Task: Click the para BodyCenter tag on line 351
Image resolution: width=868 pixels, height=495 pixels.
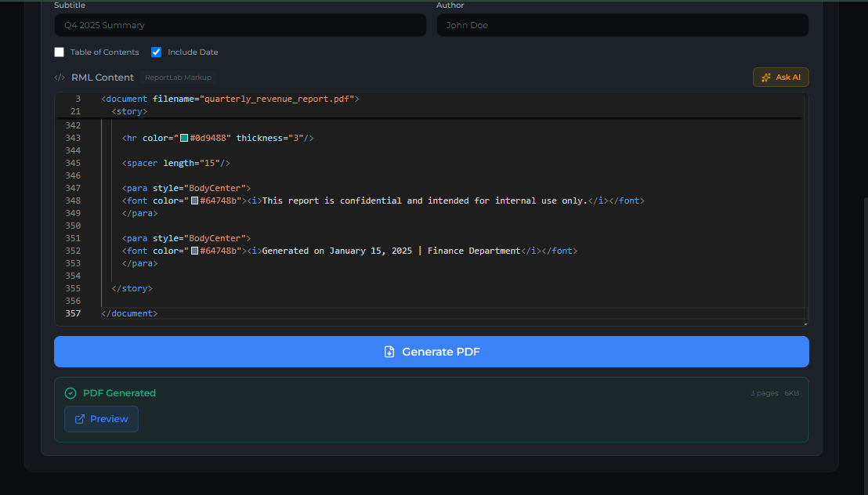Action: tap(186, 238)
